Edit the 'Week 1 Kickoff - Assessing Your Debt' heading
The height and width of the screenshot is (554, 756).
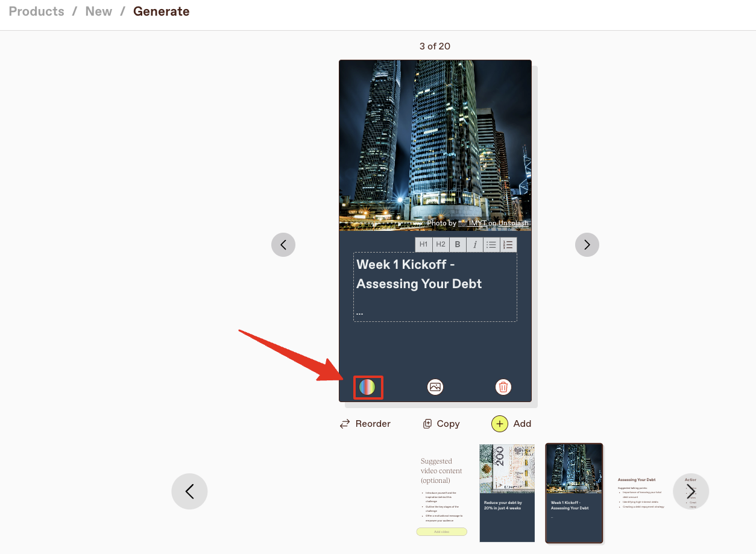(x=419, y=274)
